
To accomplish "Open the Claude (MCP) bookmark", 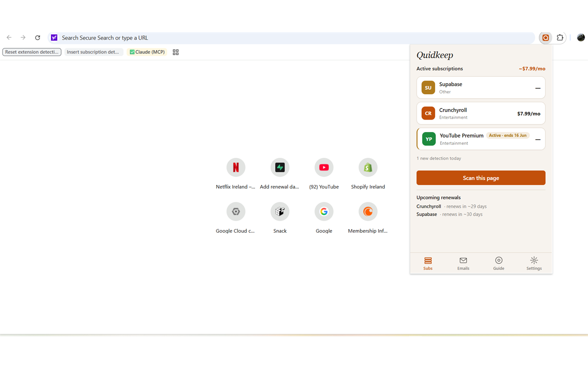I will [147, 52].
